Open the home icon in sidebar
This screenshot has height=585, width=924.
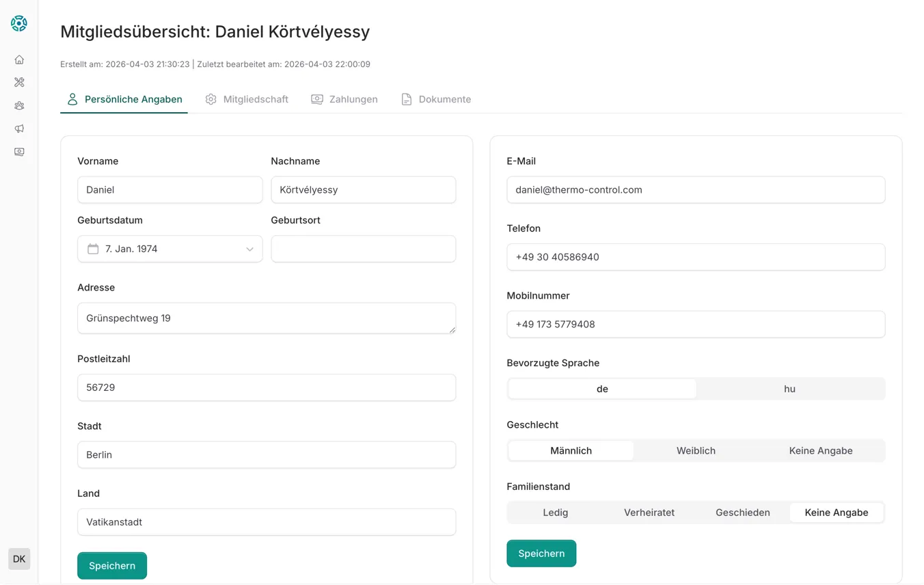coord(19,59)
